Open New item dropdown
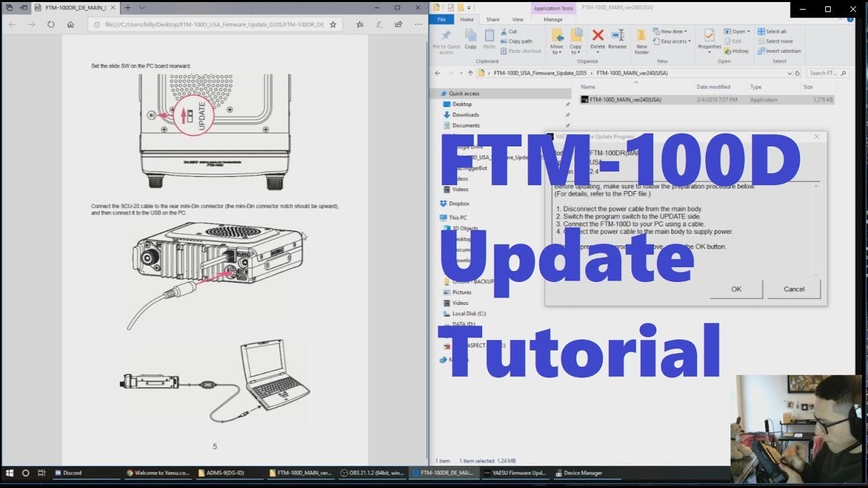Image resolution: width=868 pixels, height=488 pixels. 669,32
